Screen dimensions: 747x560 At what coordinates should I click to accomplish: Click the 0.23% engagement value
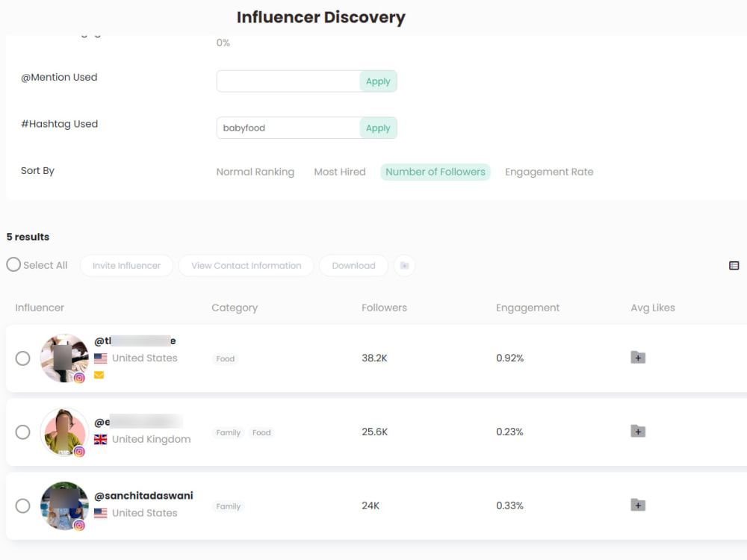[509, 432]
